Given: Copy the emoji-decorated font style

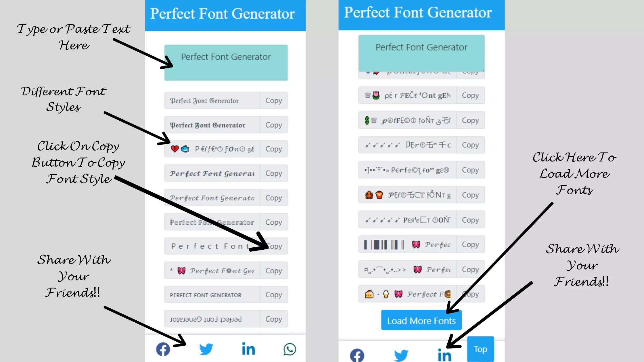Looking at the screenshot, I should click(273, 149).
